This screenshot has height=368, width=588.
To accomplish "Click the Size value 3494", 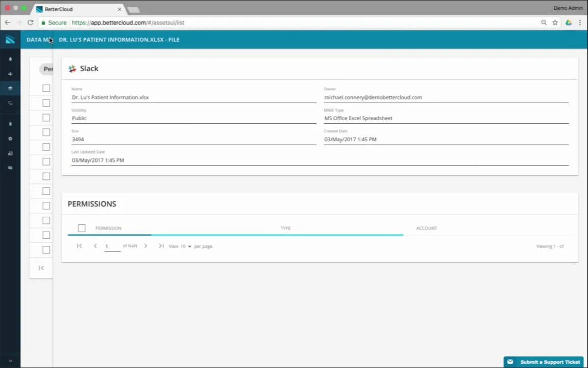I will click(x=194, y=140).
